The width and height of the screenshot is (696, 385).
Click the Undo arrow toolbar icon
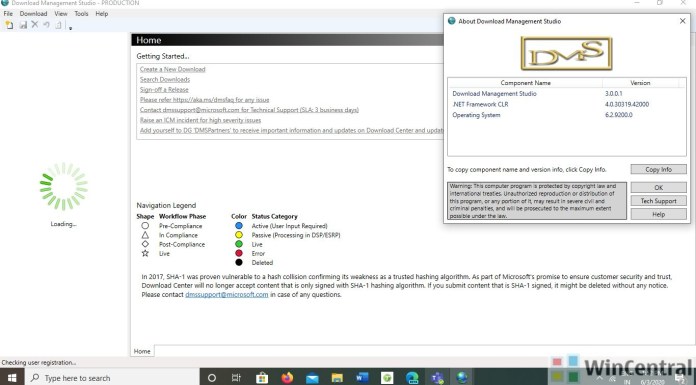pyautogui.click(x=46, y=25)
